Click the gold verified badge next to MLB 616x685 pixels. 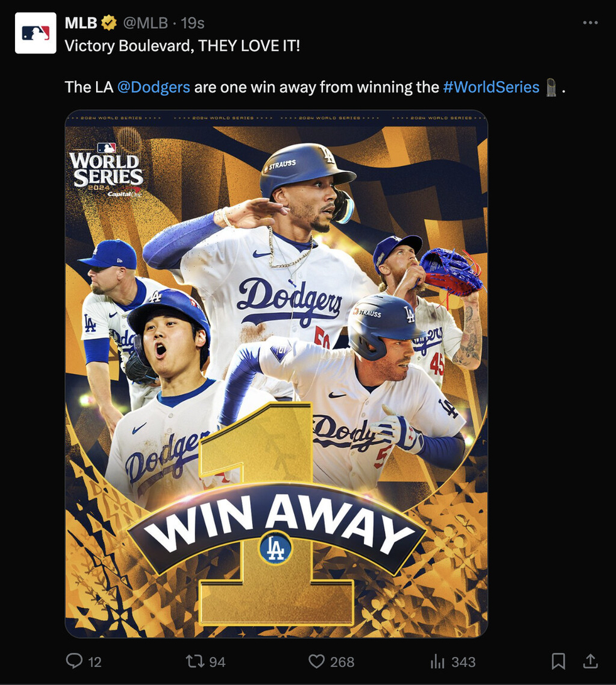click(x=109, y=23)
